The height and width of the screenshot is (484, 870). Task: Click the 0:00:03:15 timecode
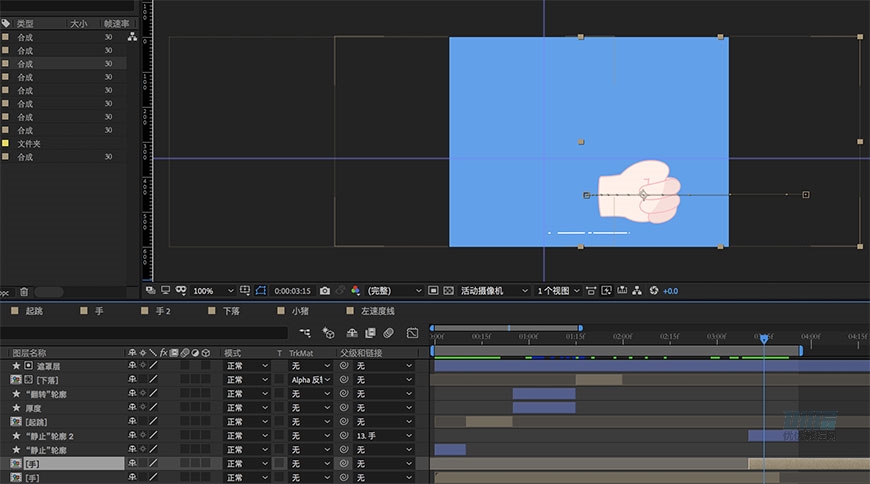tap(292, 291)
